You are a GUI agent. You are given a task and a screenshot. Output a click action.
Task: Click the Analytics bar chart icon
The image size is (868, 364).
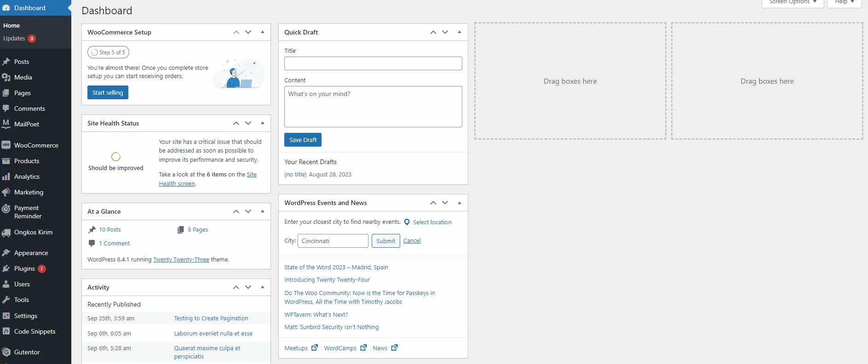(x=6, y=176)
